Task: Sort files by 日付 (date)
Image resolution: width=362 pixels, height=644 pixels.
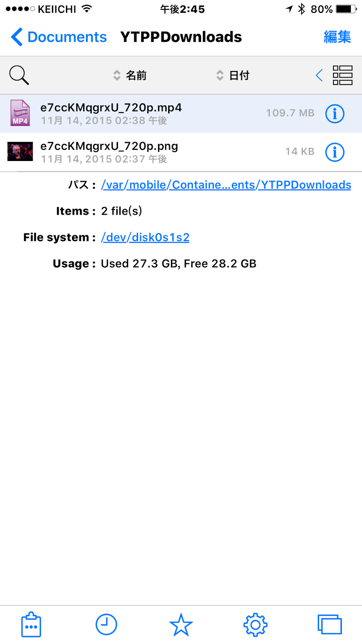Action: tap(233, 75)
